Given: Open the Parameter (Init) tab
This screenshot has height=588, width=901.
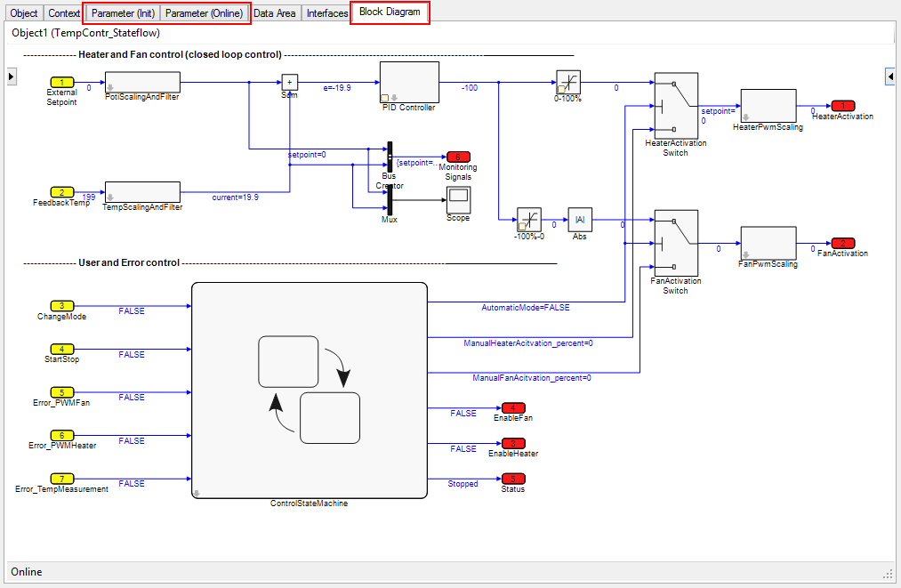Looking at the screenshot, I should (x=123, y=12).
